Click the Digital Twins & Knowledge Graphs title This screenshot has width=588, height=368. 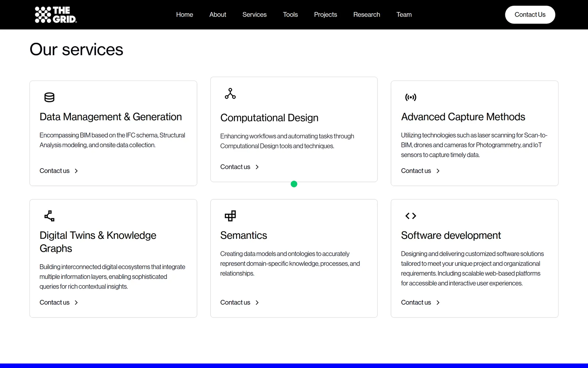98,242
